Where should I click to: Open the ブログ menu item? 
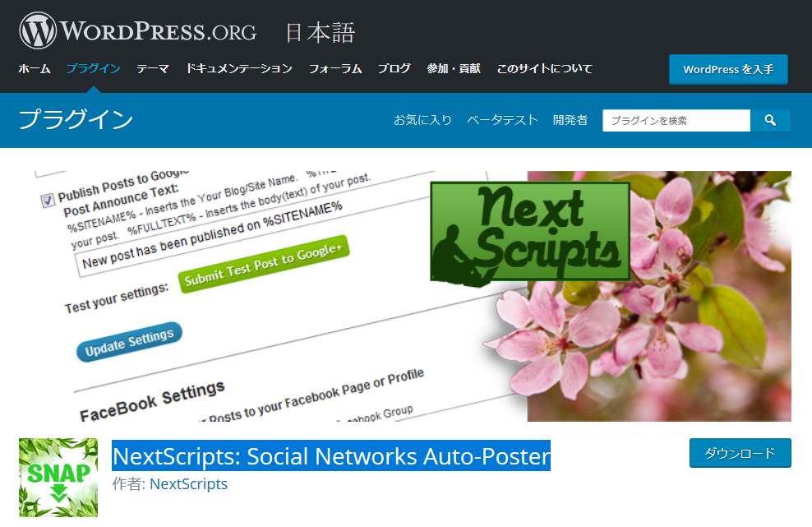[394, 68]
